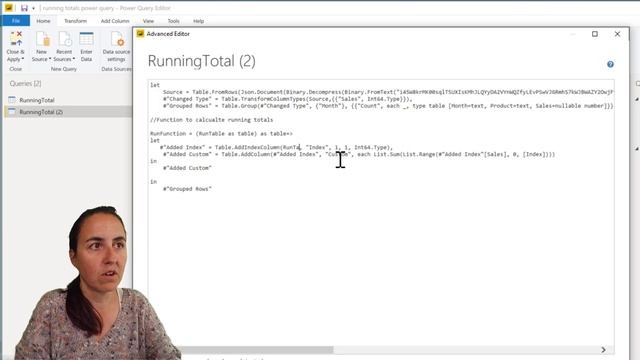
Task: Click the Queries [2] pane header
Action: pos(25,84)
